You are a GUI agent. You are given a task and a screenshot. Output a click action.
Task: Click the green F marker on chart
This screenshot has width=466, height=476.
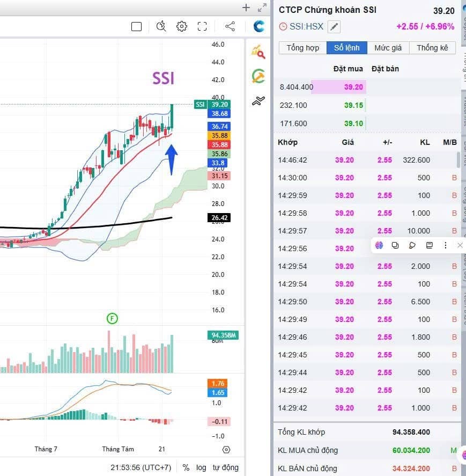[112, 318]
